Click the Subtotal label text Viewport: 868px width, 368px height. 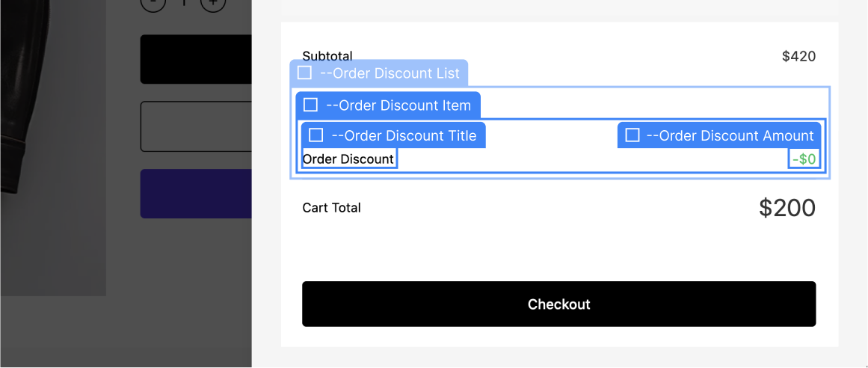click(x=327, y=55)
